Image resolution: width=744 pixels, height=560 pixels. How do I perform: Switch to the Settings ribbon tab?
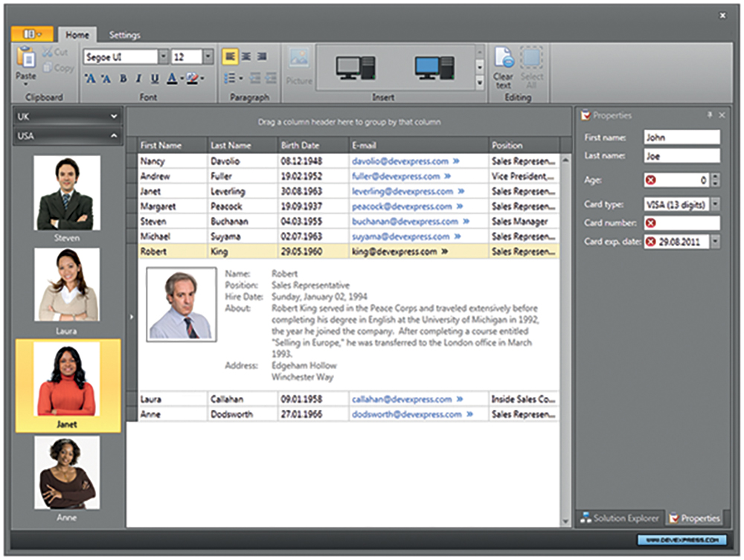(124, 35)
